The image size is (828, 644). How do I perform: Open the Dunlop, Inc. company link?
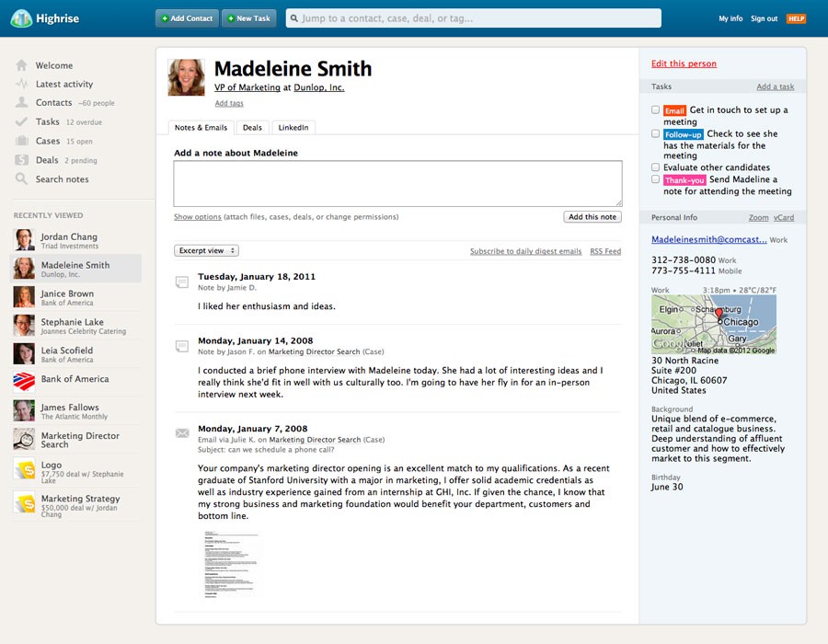[x=319, y=87]
